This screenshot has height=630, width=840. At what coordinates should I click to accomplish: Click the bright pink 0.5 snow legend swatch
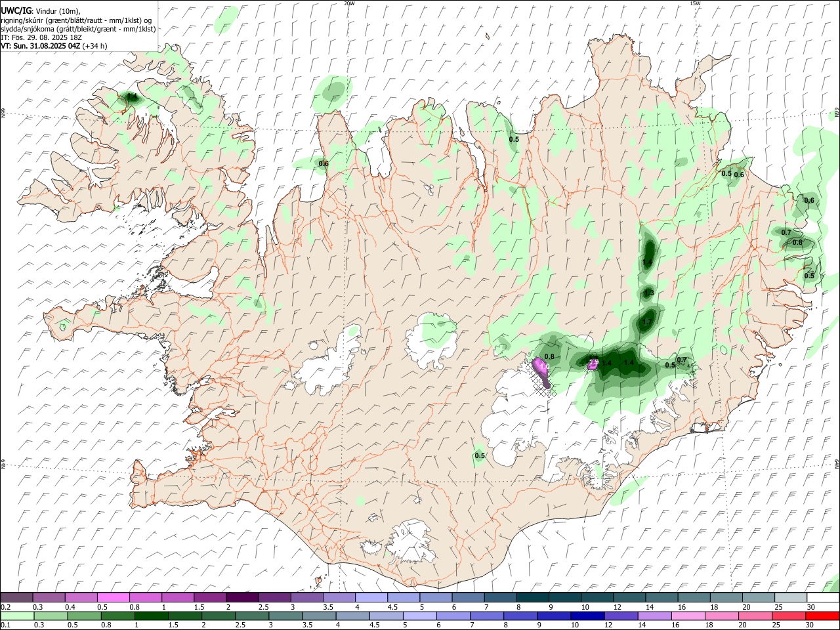114,597
